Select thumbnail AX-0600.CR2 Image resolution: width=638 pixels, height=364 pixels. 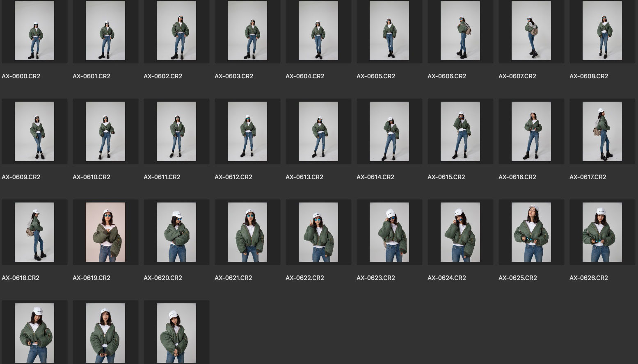pyautogui.click(x=34, y=31)
